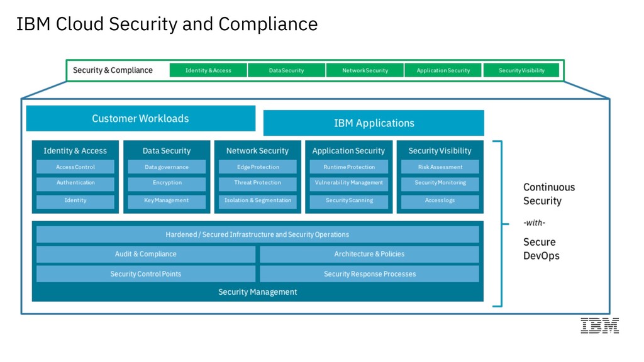
Task: Click the Identity box under Authentication
Action: pos(75,202)
